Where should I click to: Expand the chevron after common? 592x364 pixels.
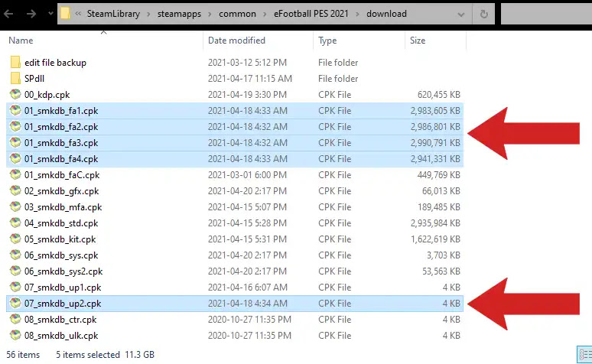coord(265,15)
